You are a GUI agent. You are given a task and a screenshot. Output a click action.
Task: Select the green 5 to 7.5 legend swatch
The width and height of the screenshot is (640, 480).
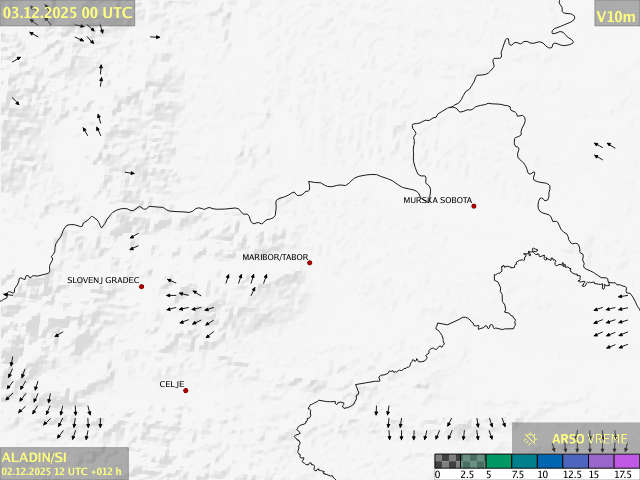(x=498, y=461)
